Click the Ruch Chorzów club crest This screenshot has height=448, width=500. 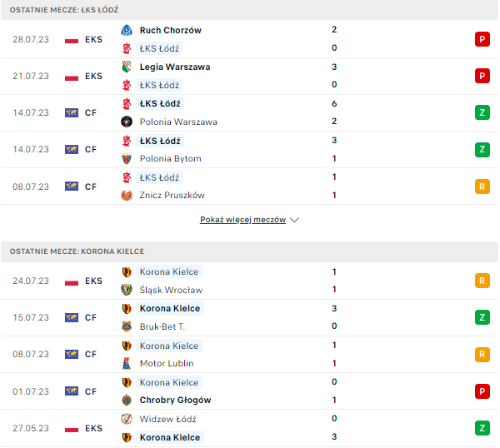(x=127, y=30)
